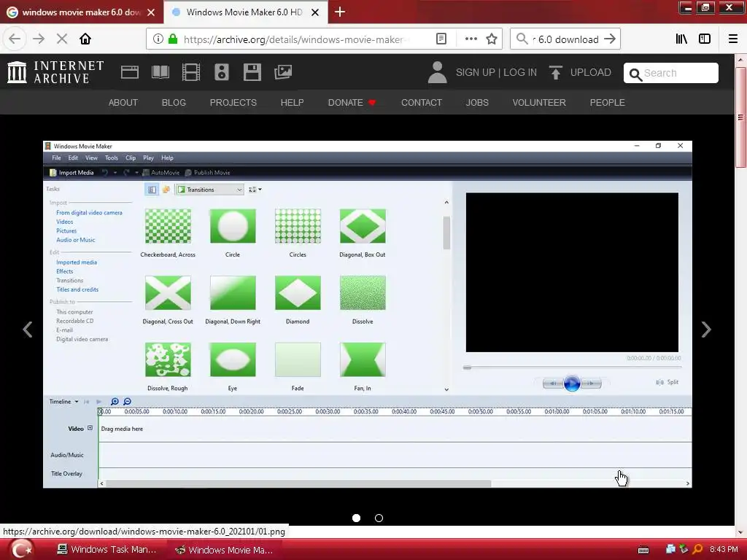Open the PEOPLE link

pos(608,102)
